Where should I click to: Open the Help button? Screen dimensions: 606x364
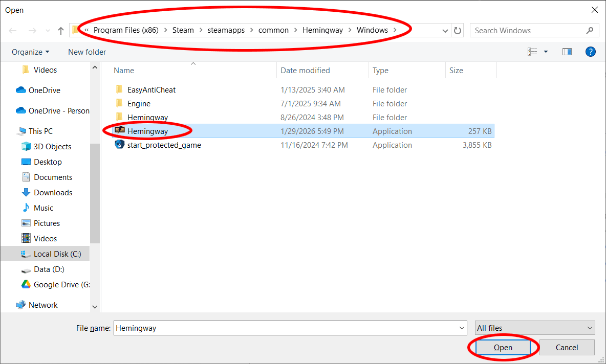(x=590, y=52)
